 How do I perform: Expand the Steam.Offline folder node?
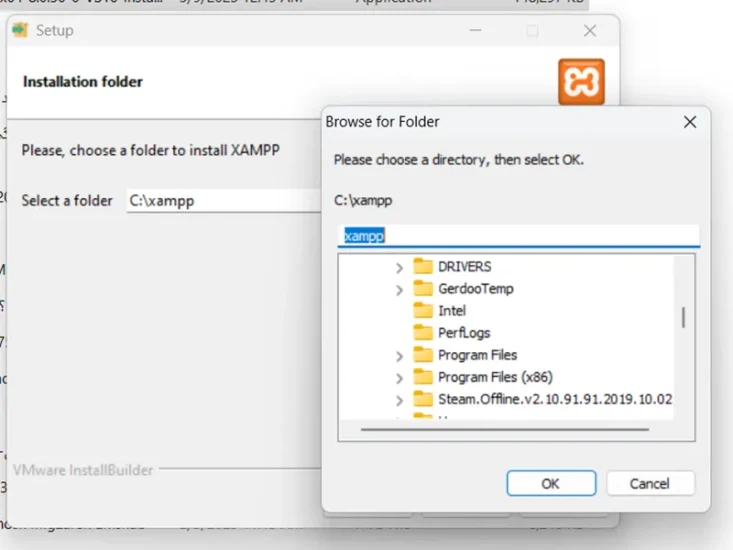[399, 400]
